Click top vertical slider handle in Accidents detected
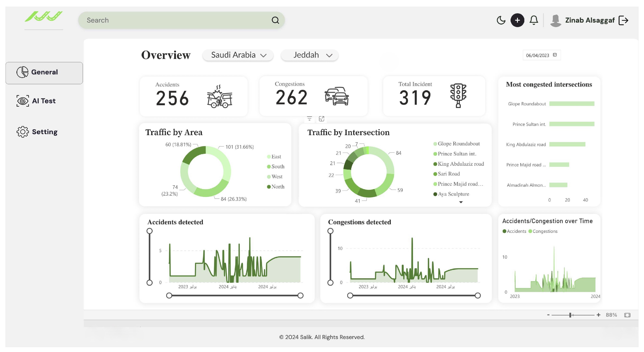The height and width of the screenshot is (352, 644). [149, 231]
